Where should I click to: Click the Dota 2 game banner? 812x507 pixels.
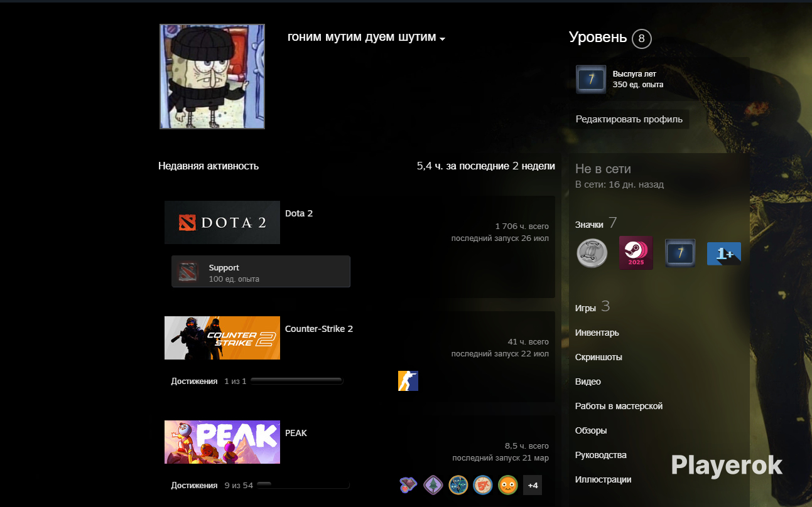click(222, 222)
